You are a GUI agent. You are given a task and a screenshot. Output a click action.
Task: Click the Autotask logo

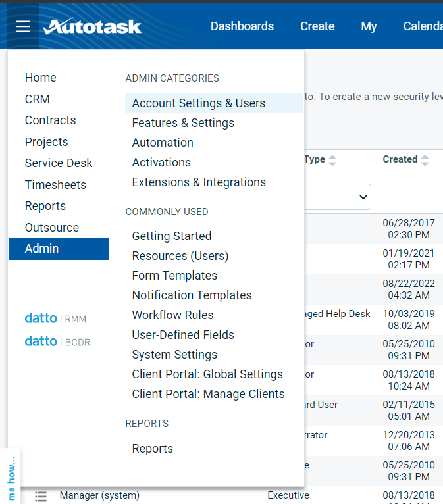click(92, 26)
